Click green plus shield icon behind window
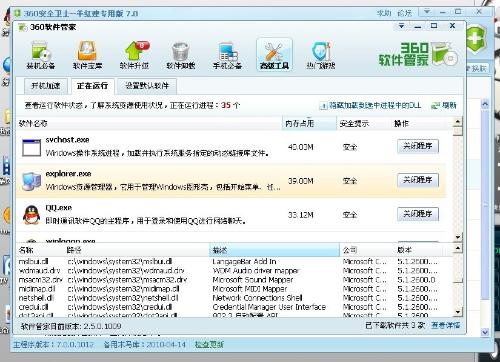 (x=476, y=39)
